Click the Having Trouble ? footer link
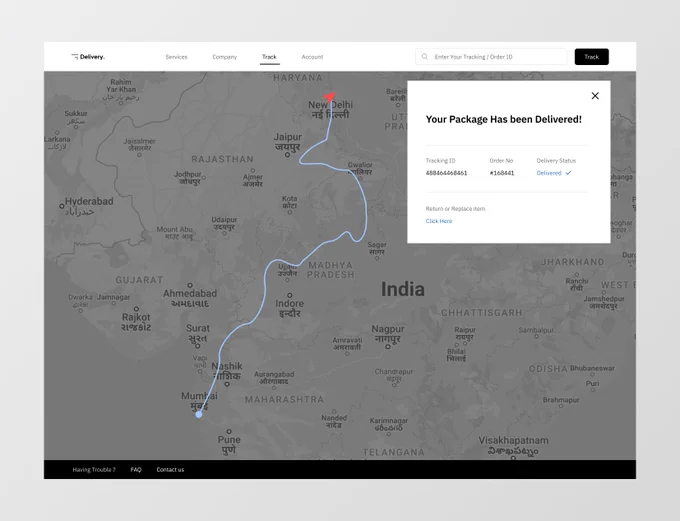 (94, 469)
